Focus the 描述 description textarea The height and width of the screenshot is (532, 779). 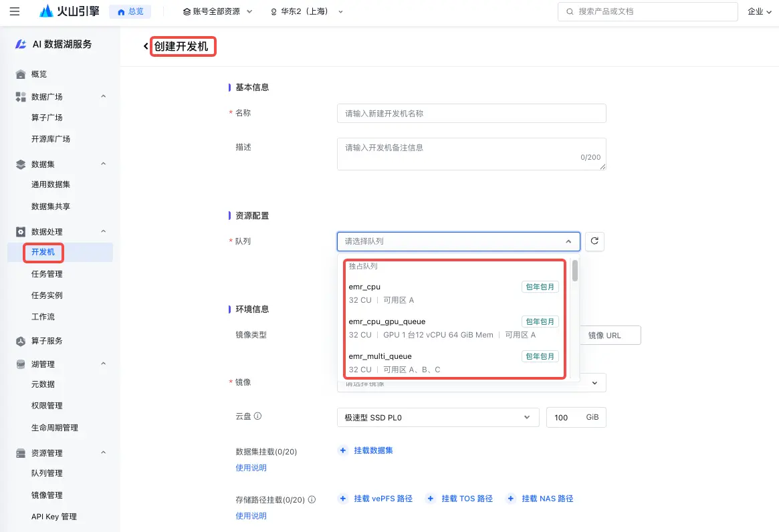pos(471,154)
